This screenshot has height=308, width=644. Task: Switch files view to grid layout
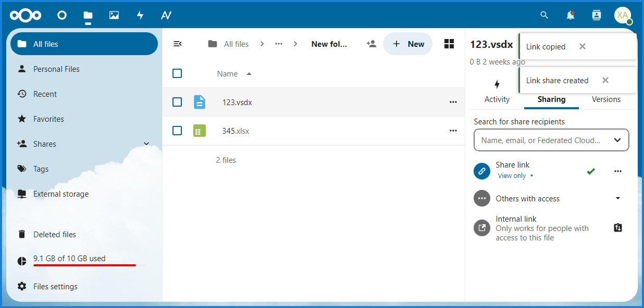point(449,44)
